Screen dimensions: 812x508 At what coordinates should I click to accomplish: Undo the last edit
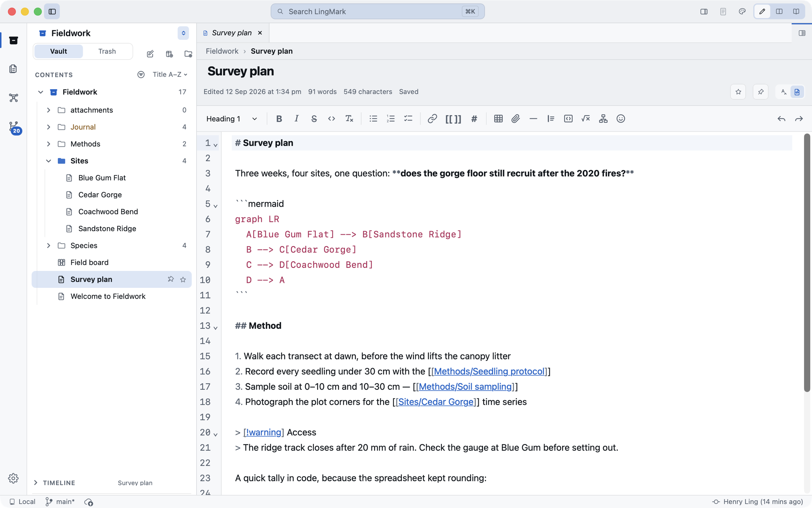782,119
